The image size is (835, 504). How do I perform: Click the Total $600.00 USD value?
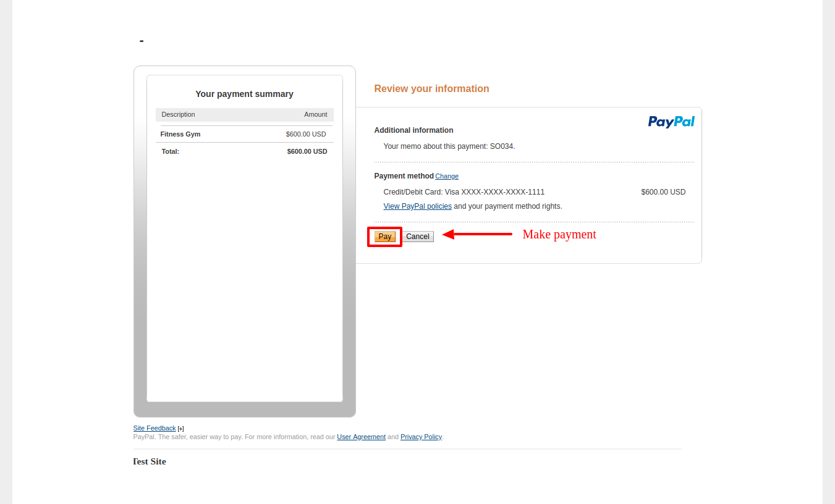[x=307, y=151]
